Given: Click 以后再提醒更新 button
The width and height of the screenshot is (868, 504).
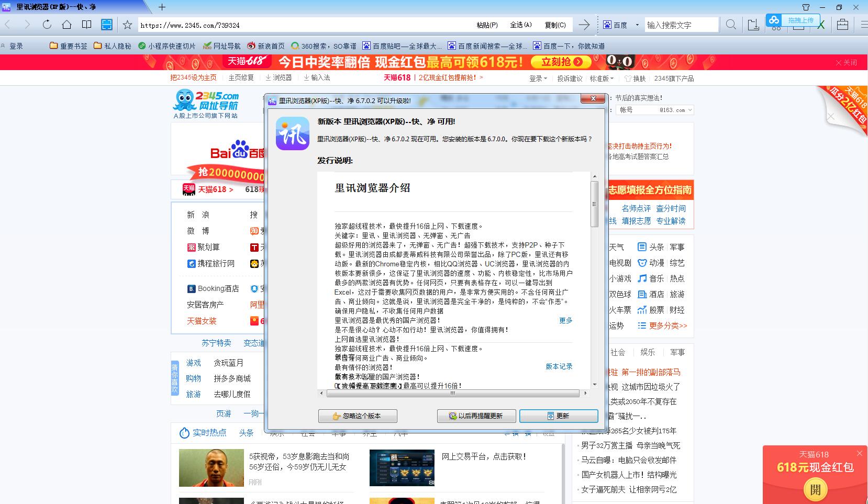Looking at the screenshot, I should coord(476,416).
